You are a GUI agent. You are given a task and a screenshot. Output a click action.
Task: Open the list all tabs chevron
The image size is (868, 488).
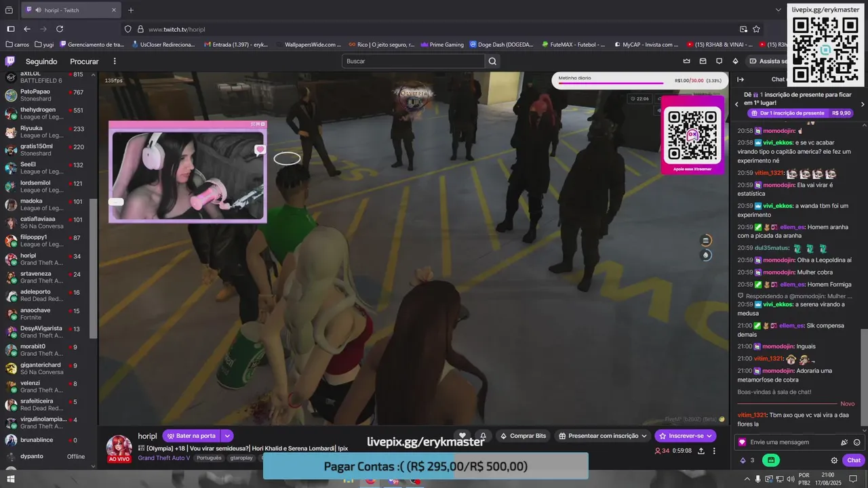coord(778,10)
